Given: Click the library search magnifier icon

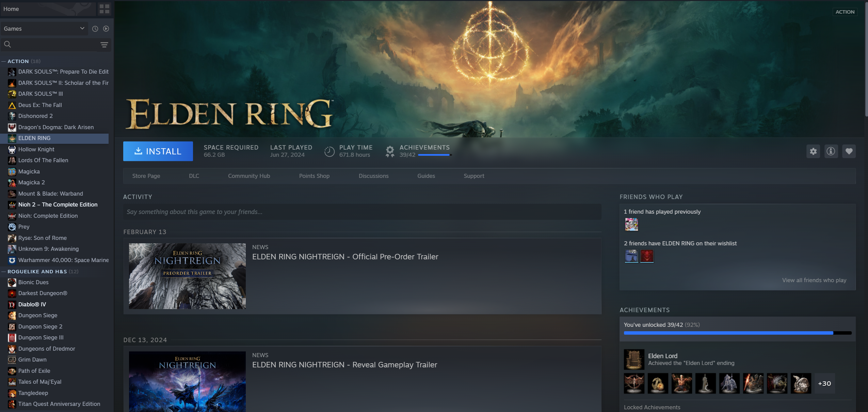Looking at the screenshot, I should 7,44.
